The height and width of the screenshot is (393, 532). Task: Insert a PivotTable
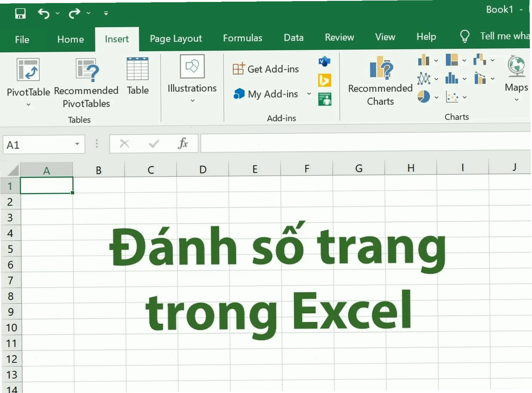pos(28,77)
